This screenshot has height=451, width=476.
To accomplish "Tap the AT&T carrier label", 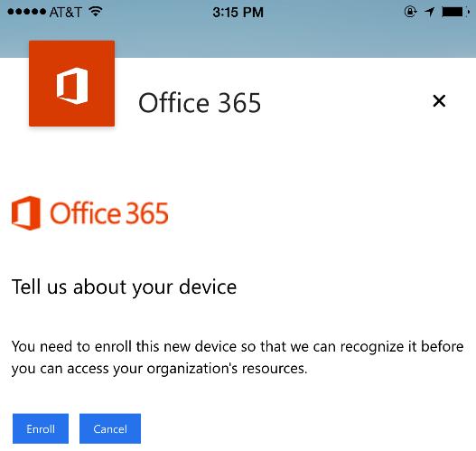I will click(x=65, y=12).
